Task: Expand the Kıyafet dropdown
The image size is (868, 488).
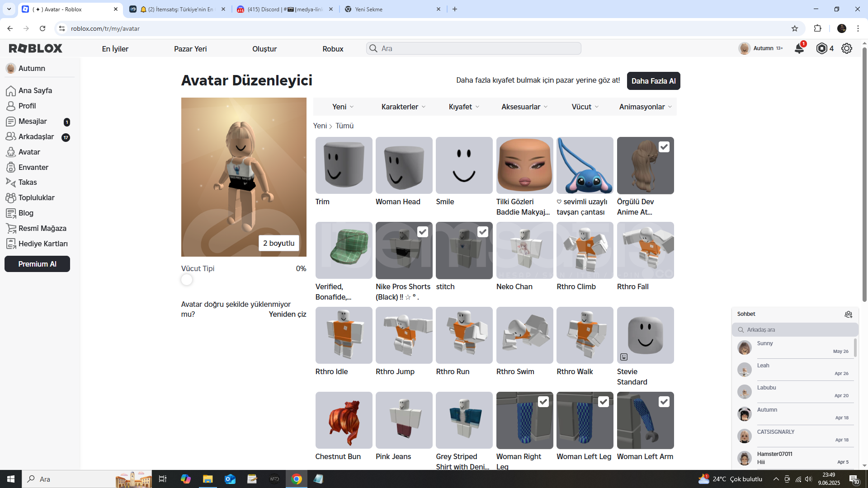Action: (464, 107)
